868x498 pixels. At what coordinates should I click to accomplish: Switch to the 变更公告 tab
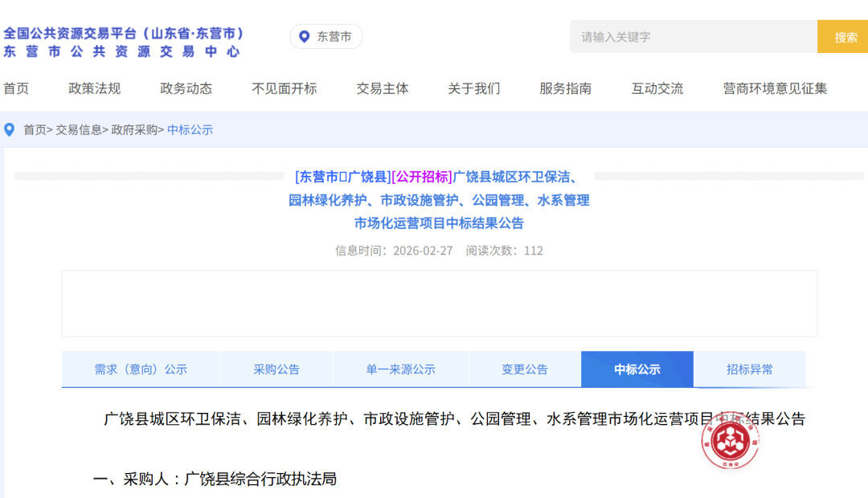click(x=525, y=369)
